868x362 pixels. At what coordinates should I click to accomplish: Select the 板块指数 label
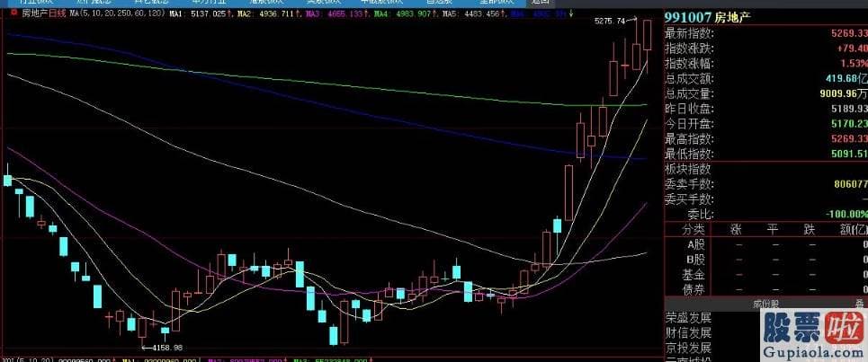(689, 169)
